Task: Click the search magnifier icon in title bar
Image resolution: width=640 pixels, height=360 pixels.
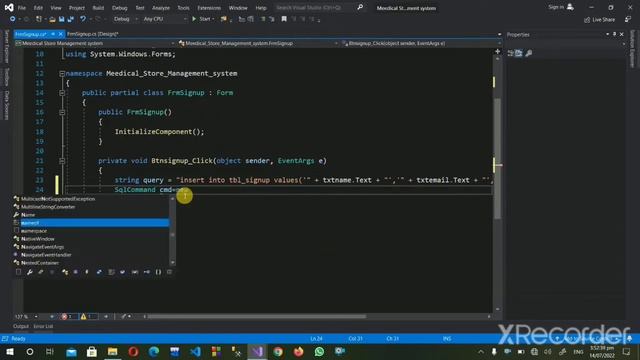Action: (360, 7)
